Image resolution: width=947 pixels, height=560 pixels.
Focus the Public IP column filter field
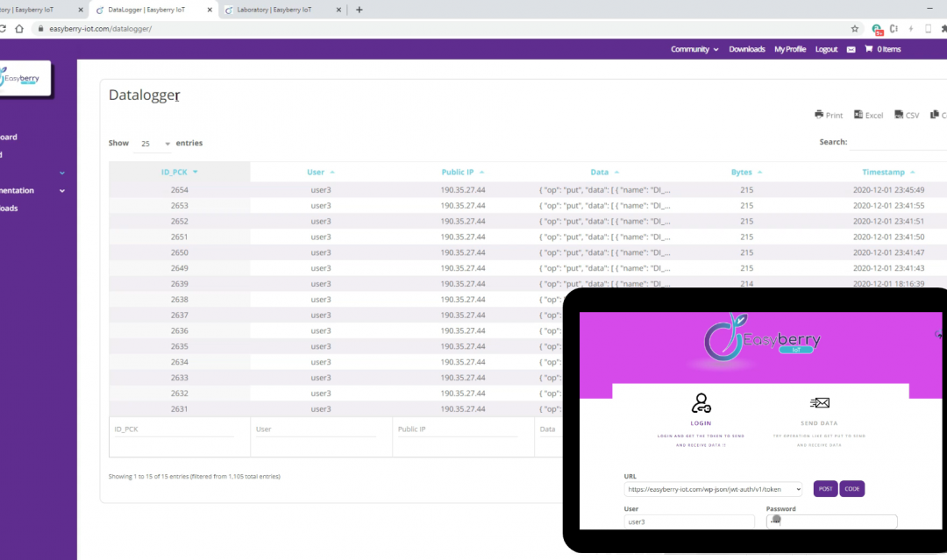coord(458,429)
